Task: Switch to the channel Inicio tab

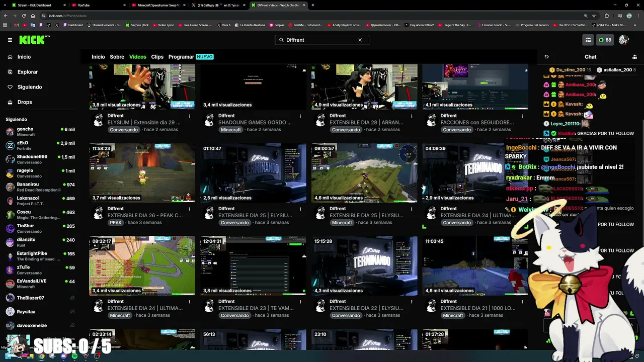Action: coord(98,57)
